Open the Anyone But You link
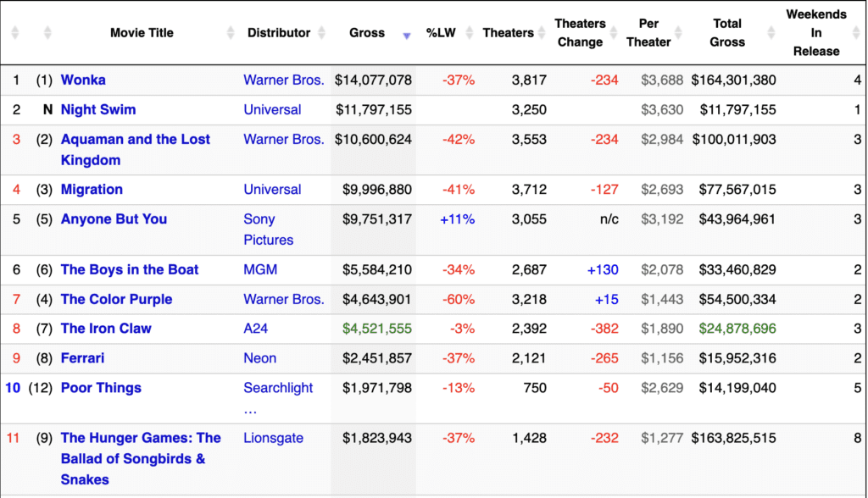 pos(114,219)
